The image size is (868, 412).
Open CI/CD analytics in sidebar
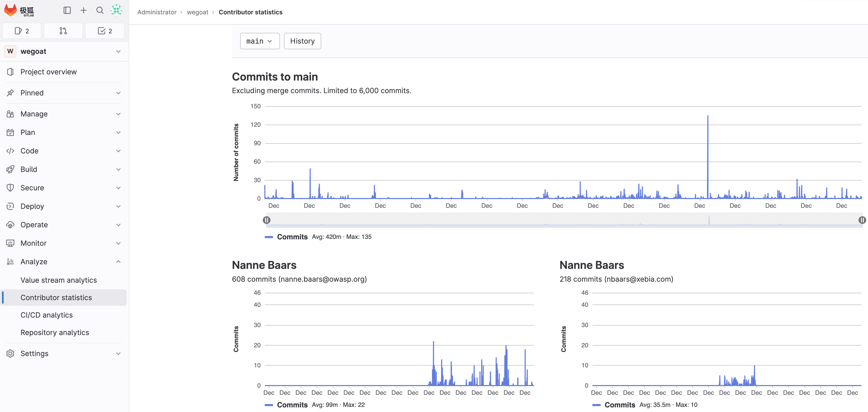click(x=46, y=315)
